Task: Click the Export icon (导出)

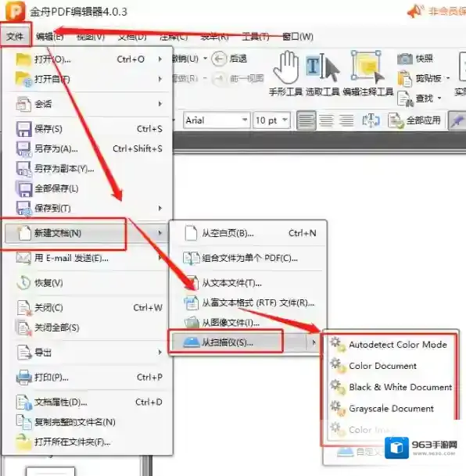Action: (24, 353)
